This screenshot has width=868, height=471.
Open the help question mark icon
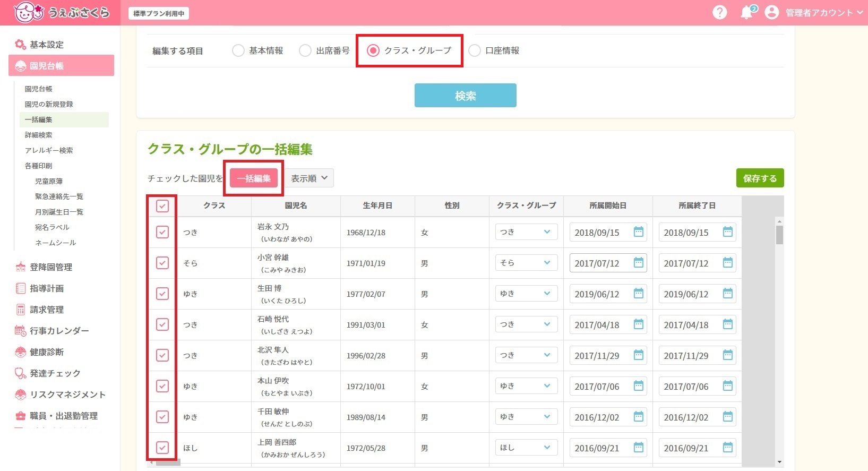[719, 12]
